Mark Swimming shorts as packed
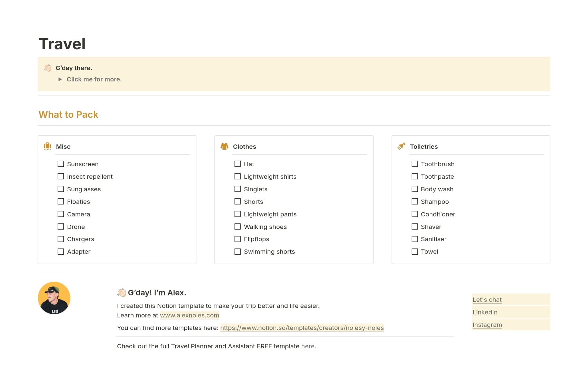The width and height of the screenshot is (588, 367). [238, 251]
